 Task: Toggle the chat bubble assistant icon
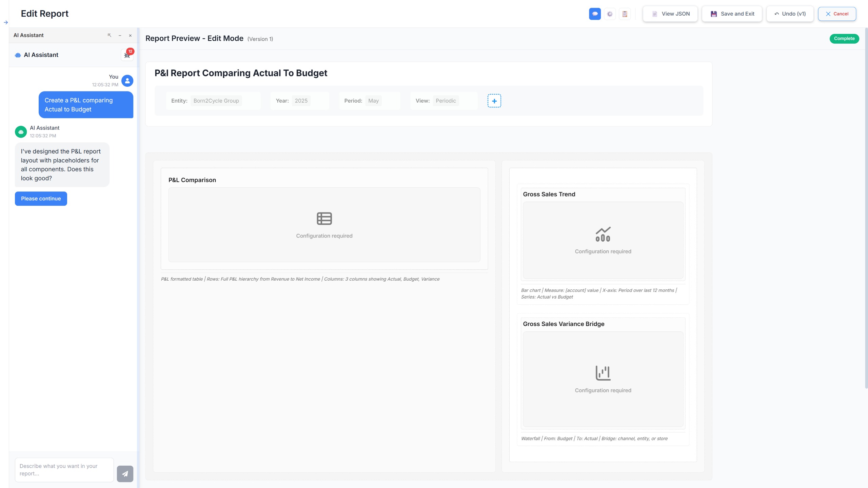[x=595, y=14]
